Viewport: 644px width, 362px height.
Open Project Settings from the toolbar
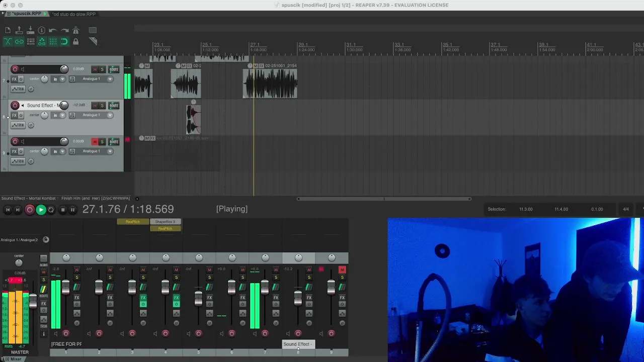coord(42,31)
